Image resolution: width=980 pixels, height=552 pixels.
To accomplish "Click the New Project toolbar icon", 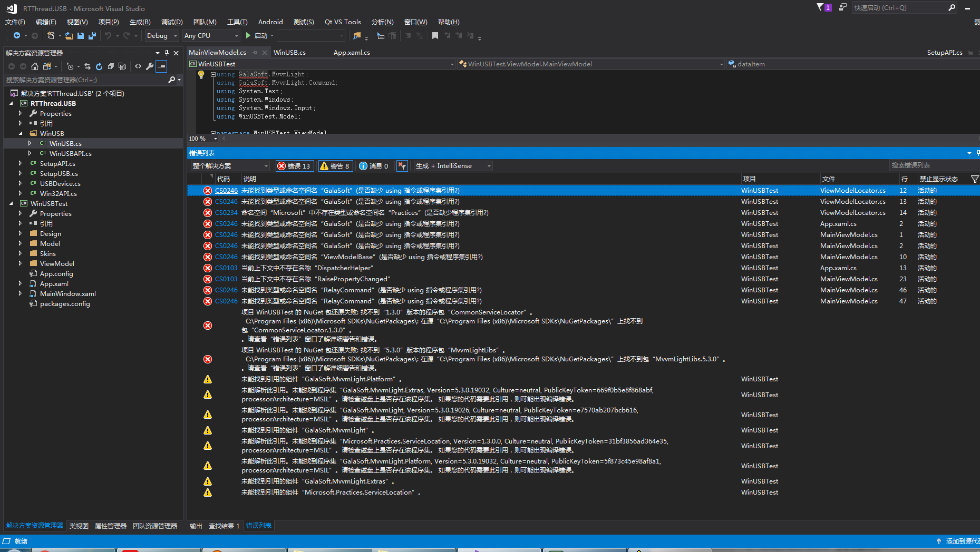I will (x=51, y=35).
